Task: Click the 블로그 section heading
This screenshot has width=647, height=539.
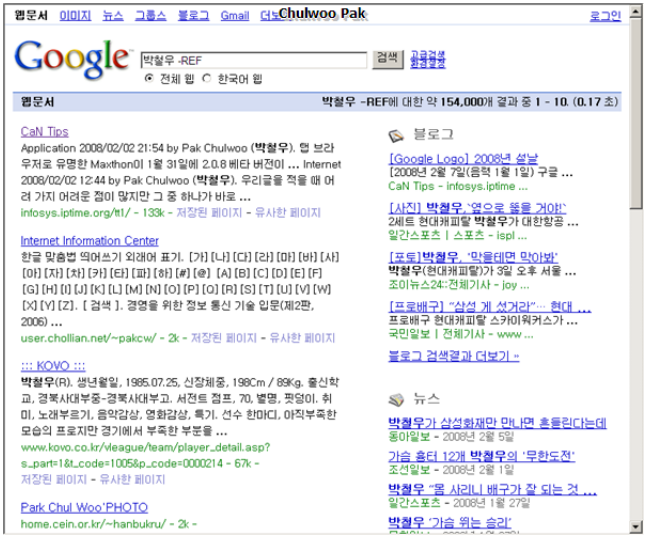Action: coord(433,134)
